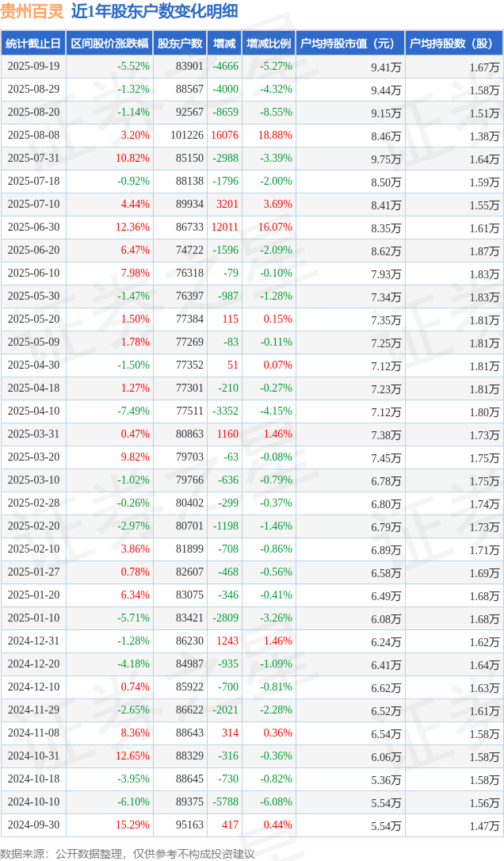Select the 2025-06-30 date cell

click(x=33, y=228)
